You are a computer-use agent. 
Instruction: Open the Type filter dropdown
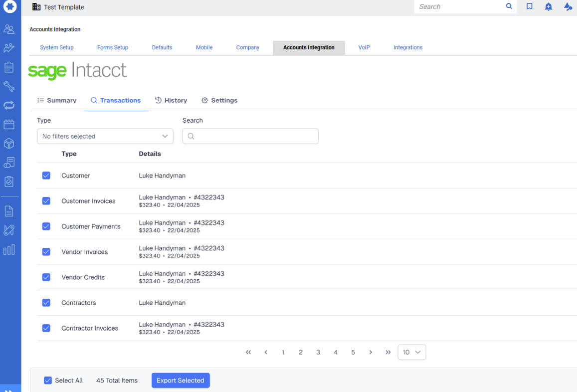pos(105,136)
